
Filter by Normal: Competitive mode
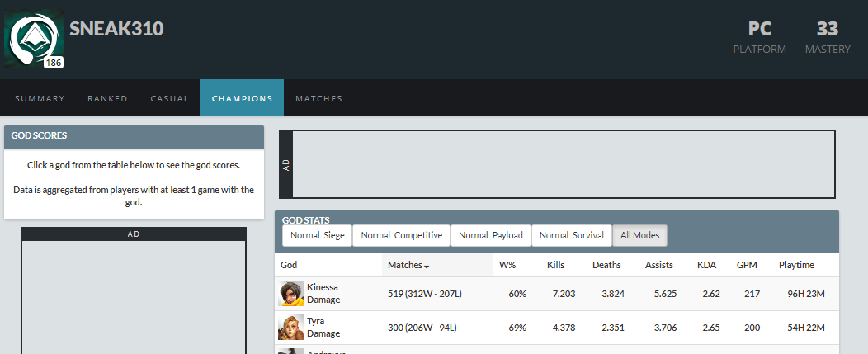click(401, 235)
